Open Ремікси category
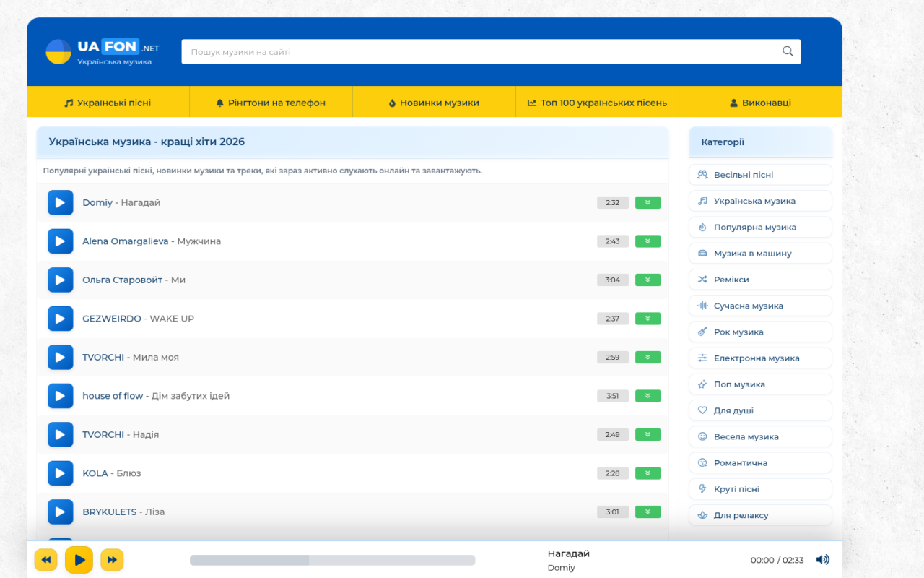The width and height of the screenshot is (924, 578). (760, 280)
